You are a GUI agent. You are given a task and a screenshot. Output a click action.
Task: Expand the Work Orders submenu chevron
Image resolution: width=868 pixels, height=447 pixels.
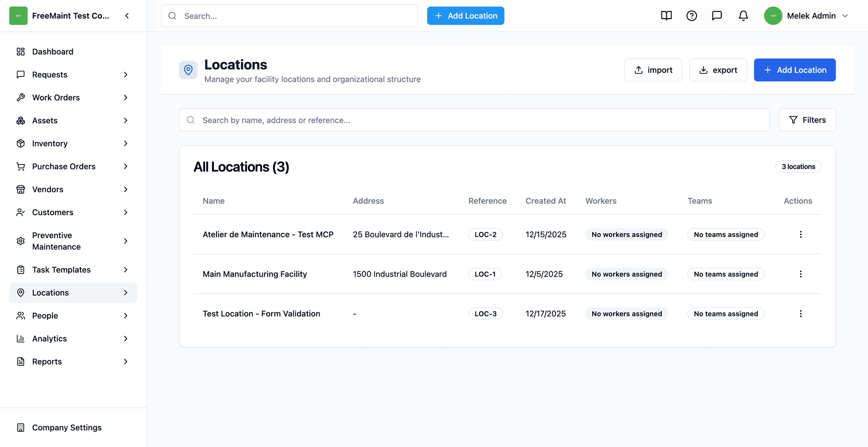click(x=126, y=98)
